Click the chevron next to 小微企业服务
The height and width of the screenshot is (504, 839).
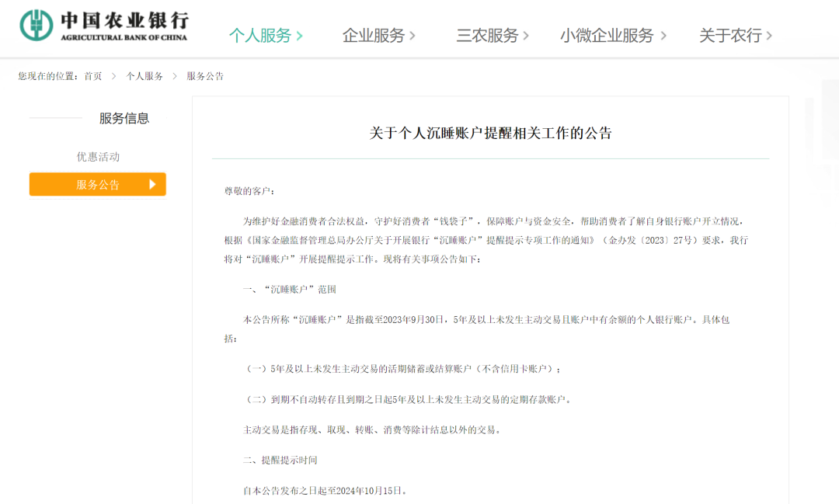tap(663, 36)
